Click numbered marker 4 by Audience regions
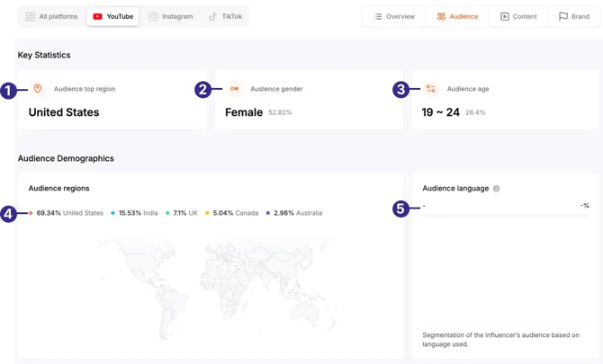The image size is (603, 364). tap(8, 213)
